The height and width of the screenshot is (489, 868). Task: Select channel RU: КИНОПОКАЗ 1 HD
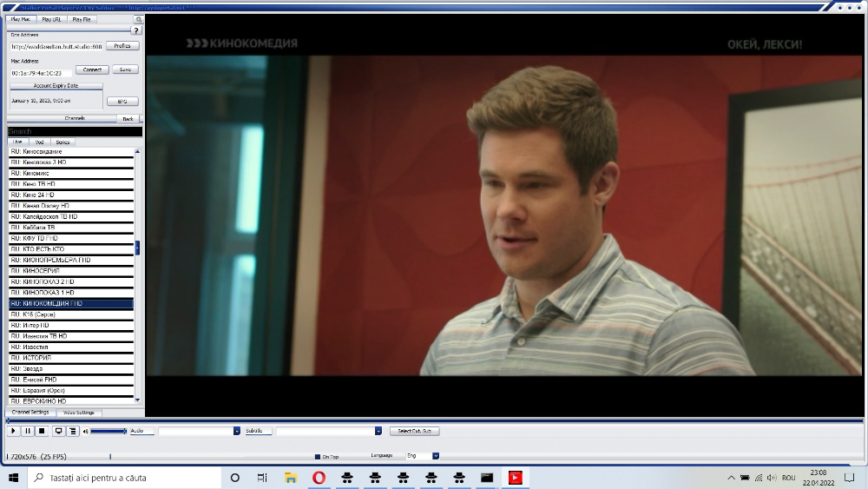[x=71, y=293]
